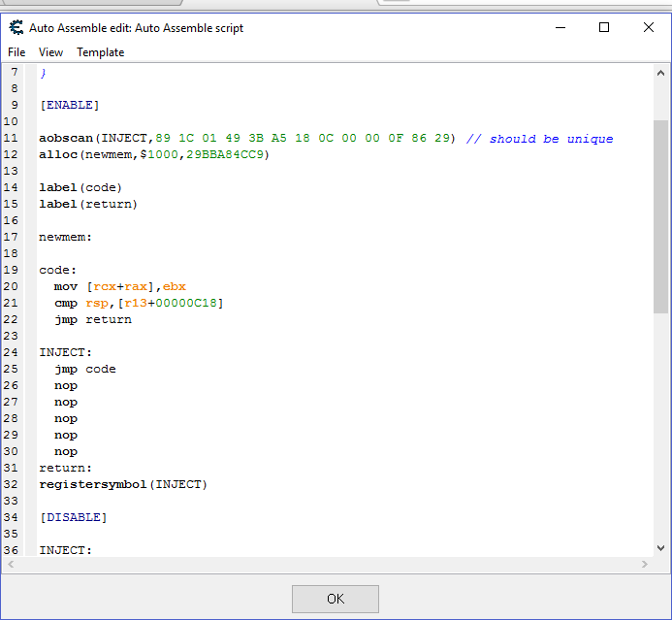Click the alloc(newmem,$1000) line

[153, 154]
